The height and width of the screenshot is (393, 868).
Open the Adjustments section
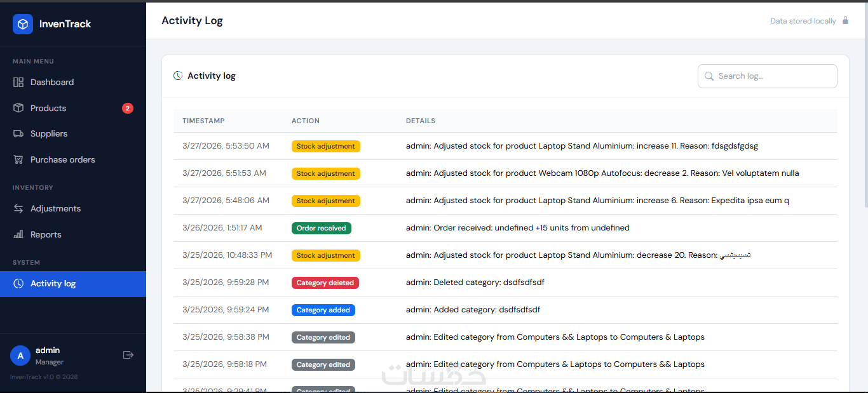tap(73, 208)
